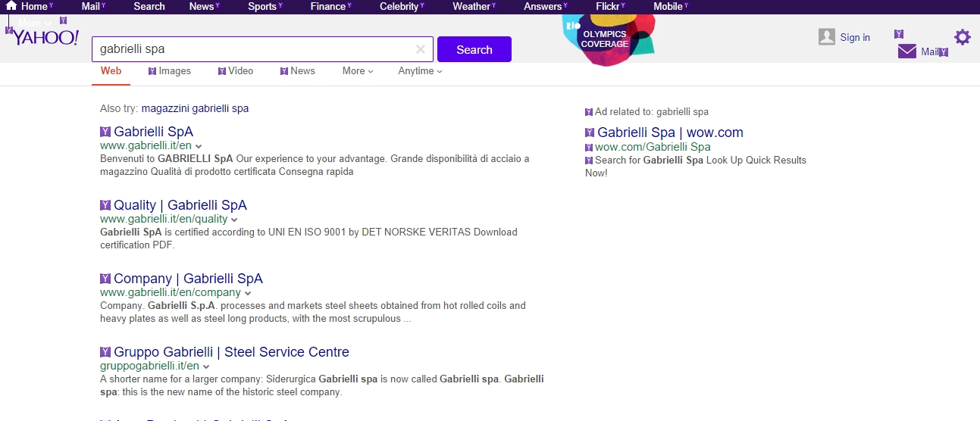Image resolution: width=980 pixels, height=421 pixels.
Task: Open the 'Company | Gabrielli SpA' result
Action: 188,279
